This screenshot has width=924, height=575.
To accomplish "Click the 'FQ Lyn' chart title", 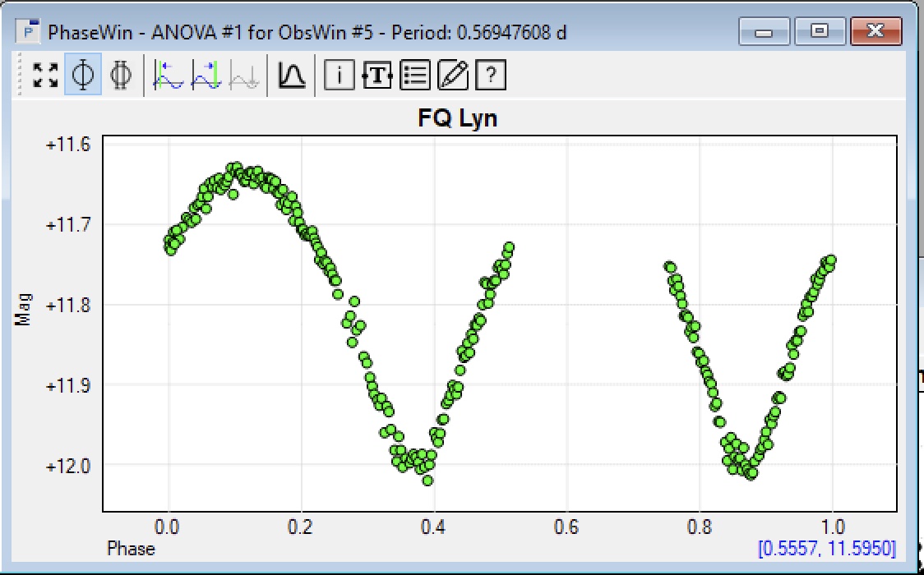I will (x=457, y=119).
